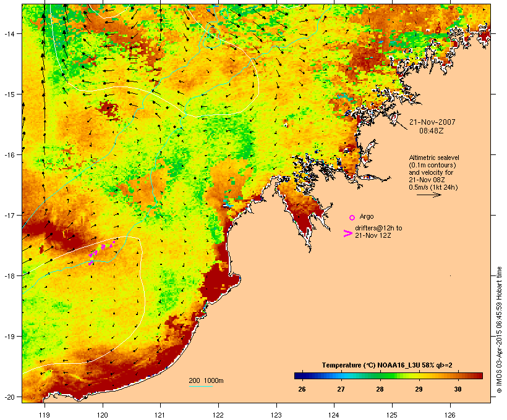507x420 pixels.
Task: Click the colorbar tick label 28
Action: (x=380, y=389)
